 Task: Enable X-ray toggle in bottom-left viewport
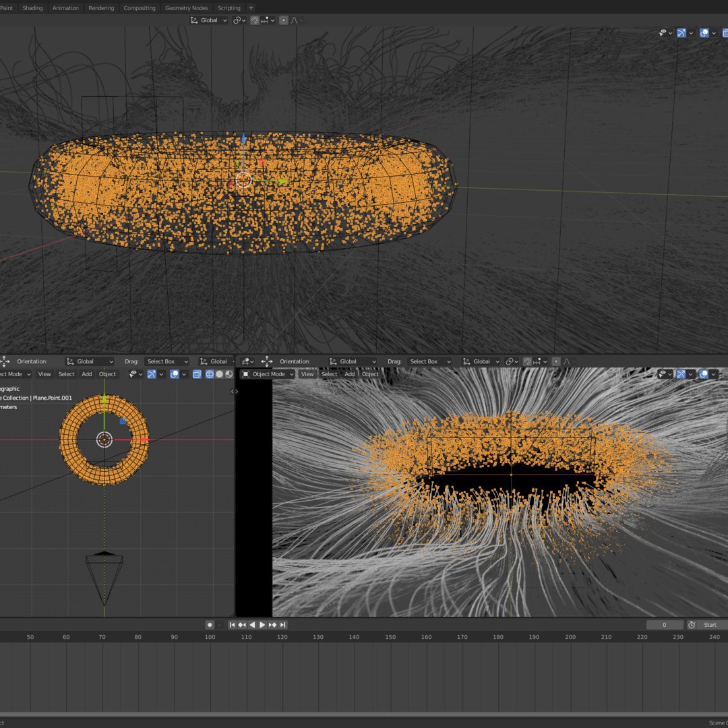(197, 374)
